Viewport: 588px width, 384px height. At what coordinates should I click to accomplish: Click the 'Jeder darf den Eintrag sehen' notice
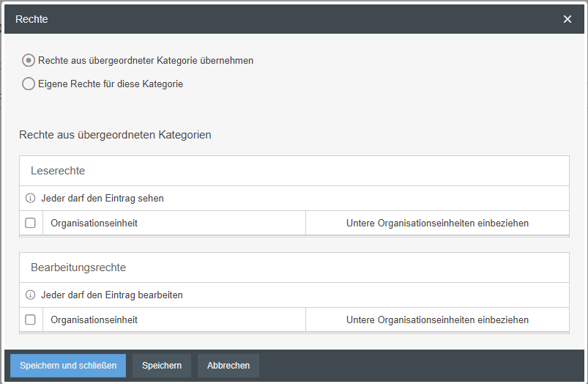(103, 198)
